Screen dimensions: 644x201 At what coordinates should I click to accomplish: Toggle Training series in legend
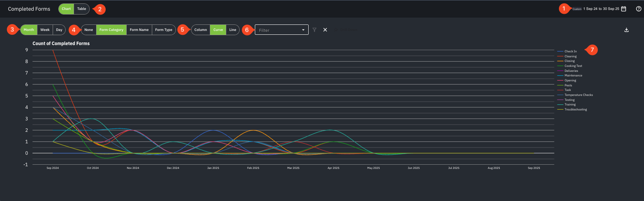click(x=567, y=104)
